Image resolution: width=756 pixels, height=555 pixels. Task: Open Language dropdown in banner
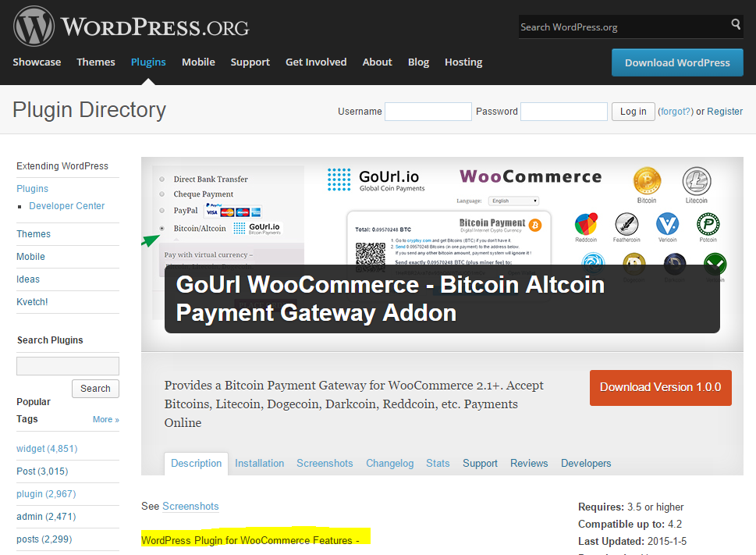tap(513, 201)
